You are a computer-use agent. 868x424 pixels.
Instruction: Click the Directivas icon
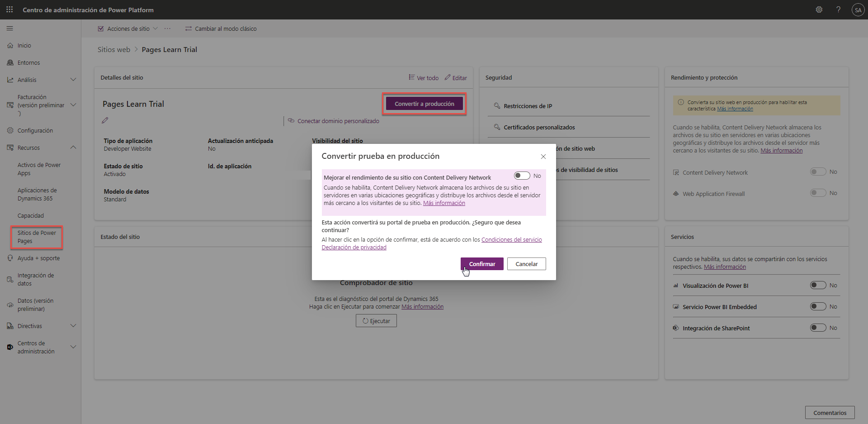point(10,326)
